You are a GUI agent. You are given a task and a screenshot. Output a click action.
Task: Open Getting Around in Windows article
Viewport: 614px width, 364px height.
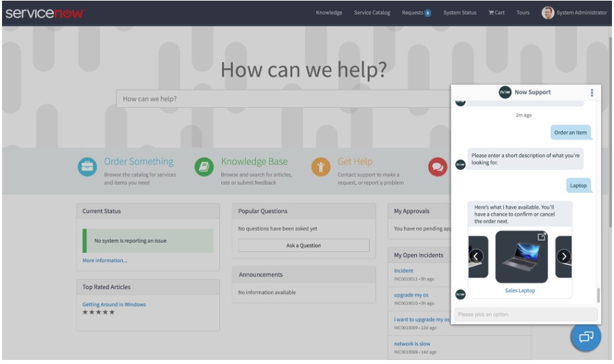114,305
